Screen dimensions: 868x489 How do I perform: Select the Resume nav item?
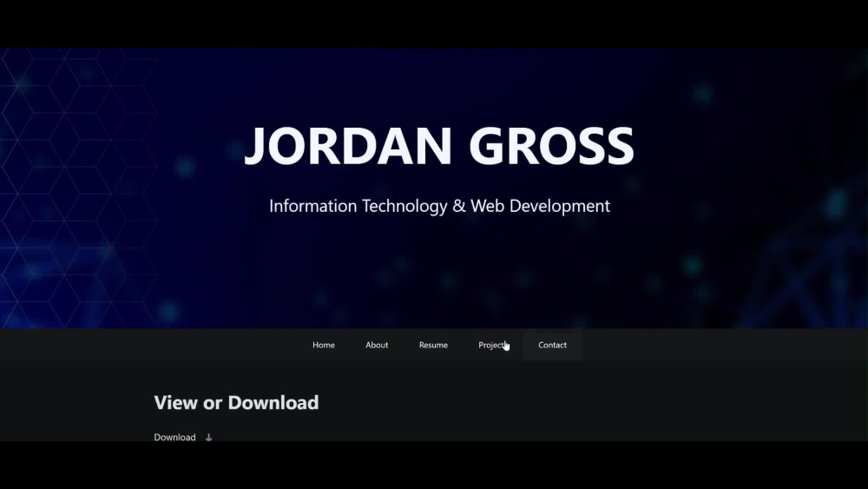coord(433,345)
